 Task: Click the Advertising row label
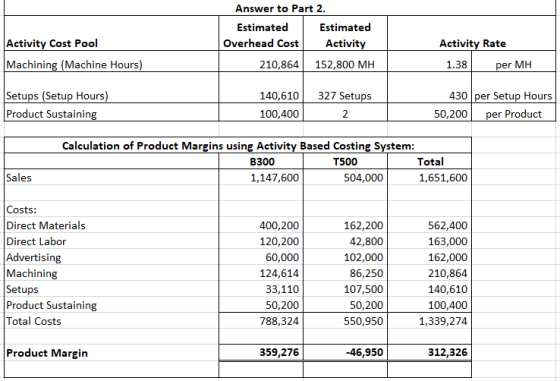[x=111, y=257]
